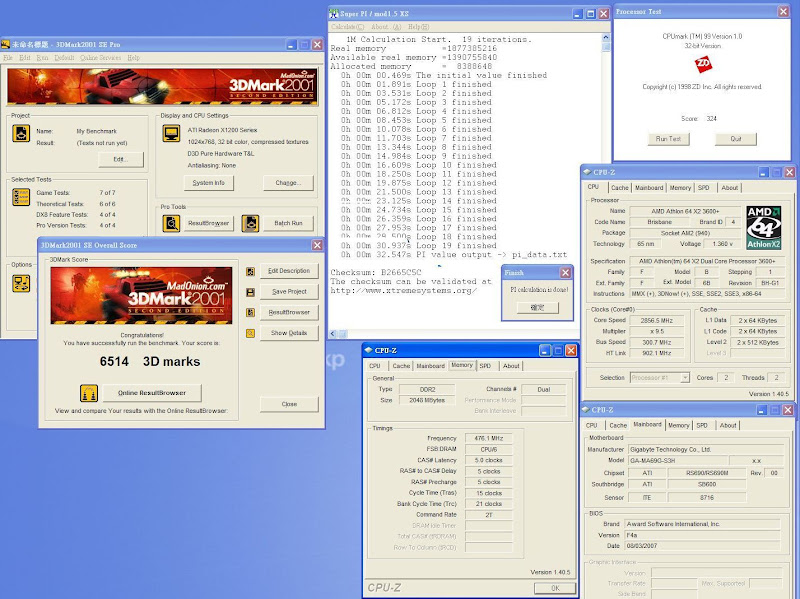Click the red ZD logo in Processor Test
Image resolution: width=800 pixels, height=599 pixels.
point(703,64)
